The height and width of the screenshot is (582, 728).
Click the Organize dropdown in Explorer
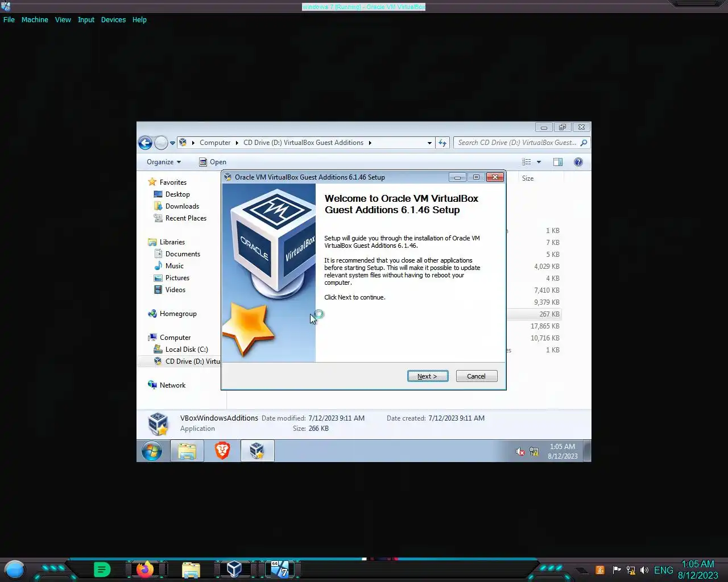tap(164, 162)
